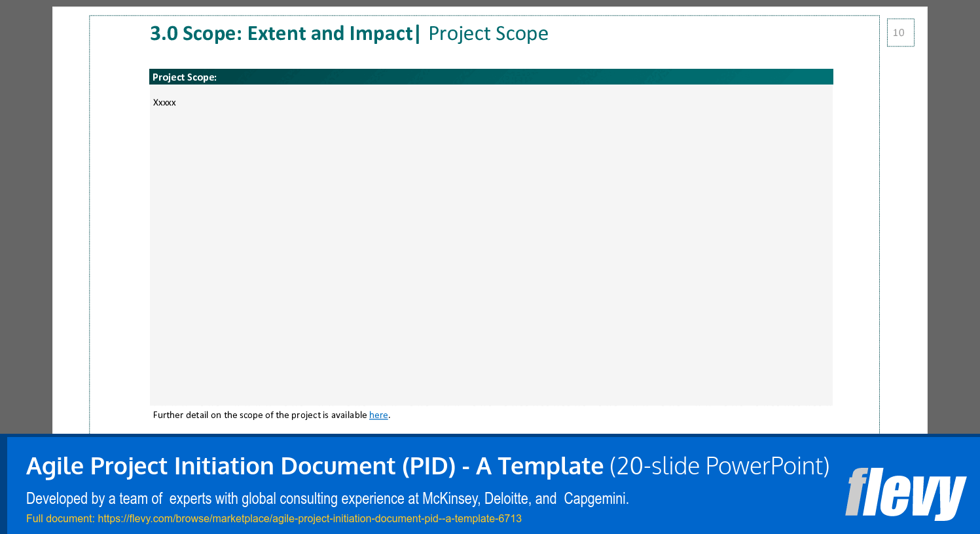Open the 'here' hyperlink for scope detail

click(378, 415)
